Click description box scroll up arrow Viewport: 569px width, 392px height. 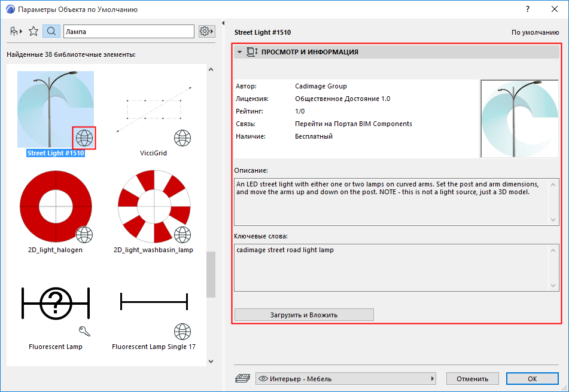click(x=553, y=185)
